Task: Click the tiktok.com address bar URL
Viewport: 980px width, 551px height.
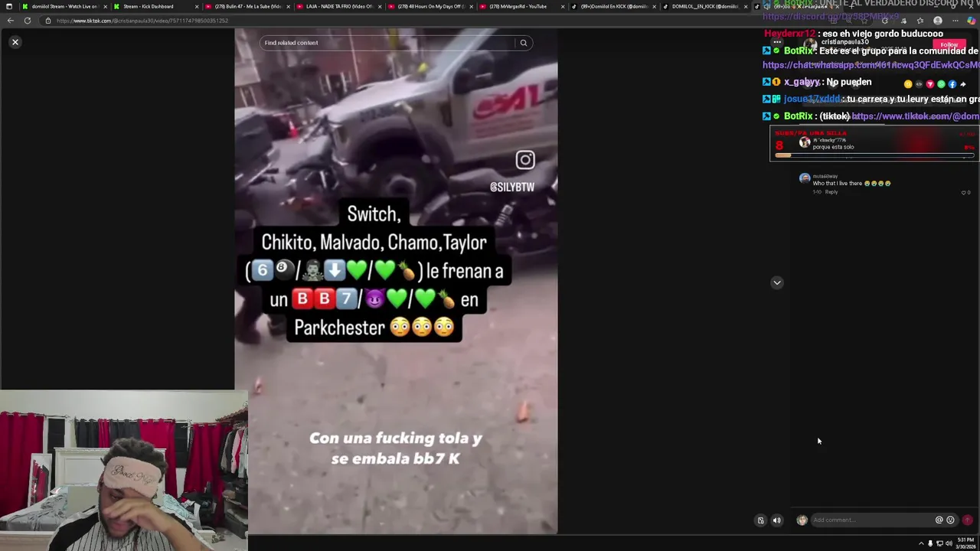Action: pyautogui.click(x=142, y=21)
